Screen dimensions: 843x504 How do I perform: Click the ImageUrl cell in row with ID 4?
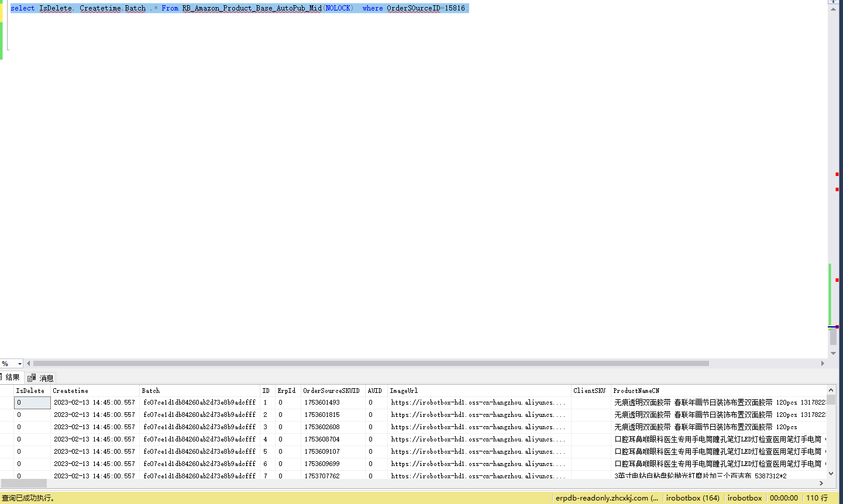tap(480, 440)
